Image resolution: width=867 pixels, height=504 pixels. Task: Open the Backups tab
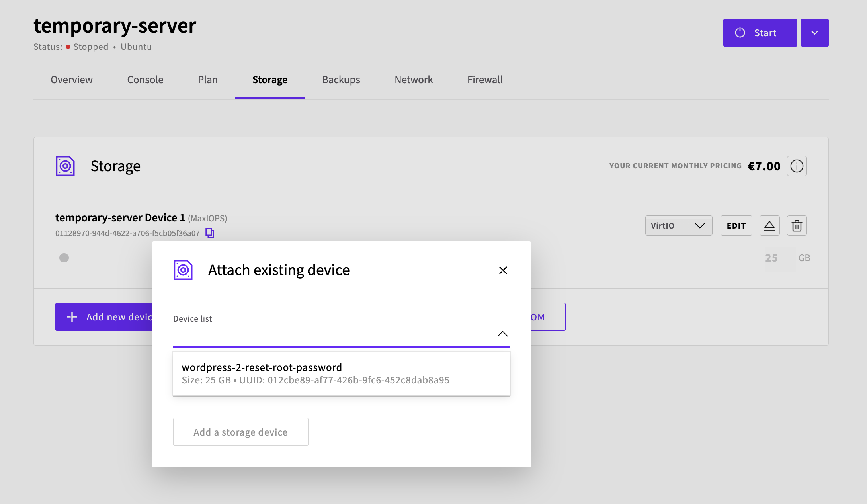click(341, 80)
